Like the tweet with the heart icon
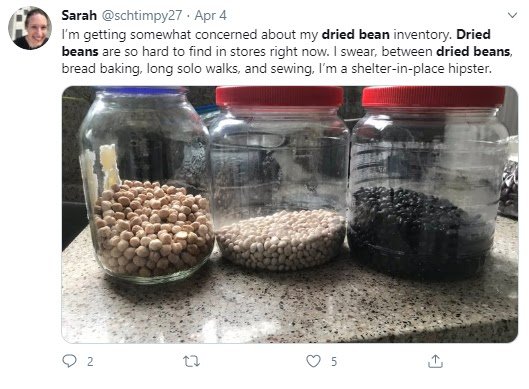 tap(313, 361)
